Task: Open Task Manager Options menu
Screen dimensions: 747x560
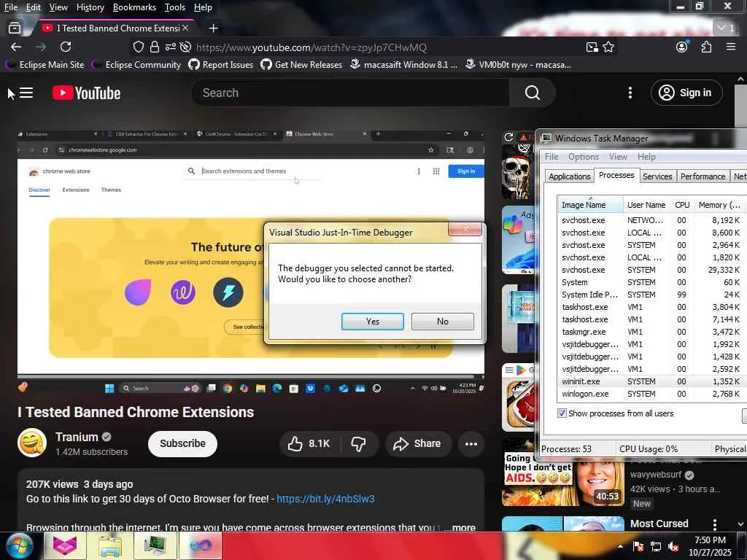Action: point(583,157)
